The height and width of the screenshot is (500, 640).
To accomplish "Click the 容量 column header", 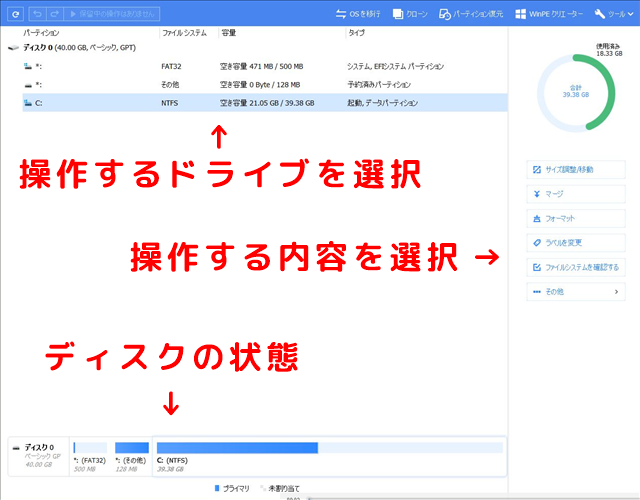I will [x=229, y=33].
